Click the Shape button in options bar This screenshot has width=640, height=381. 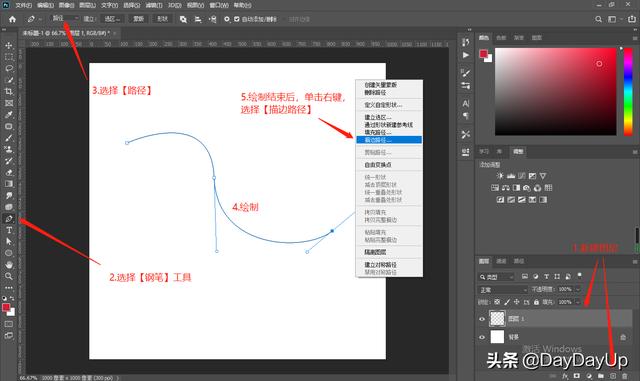(x=162, y=19)
